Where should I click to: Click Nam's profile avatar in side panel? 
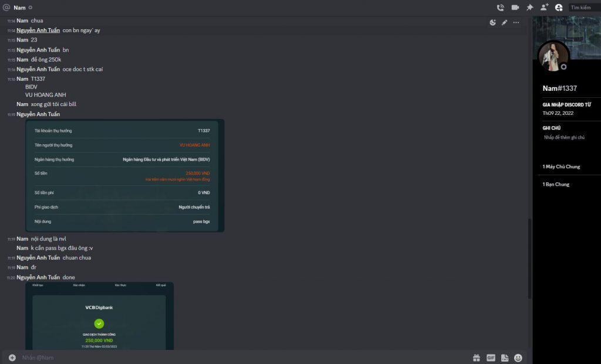tap(552, 57)
